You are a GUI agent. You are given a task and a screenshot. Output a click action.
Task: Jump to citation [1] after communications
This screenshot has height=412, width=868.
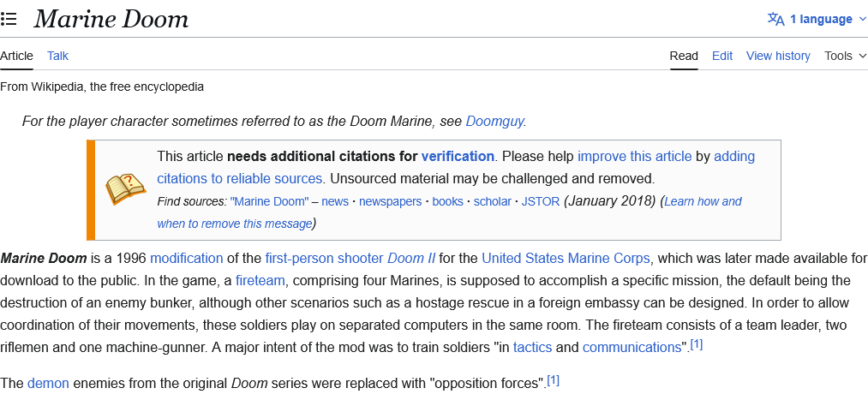(697, 344)
